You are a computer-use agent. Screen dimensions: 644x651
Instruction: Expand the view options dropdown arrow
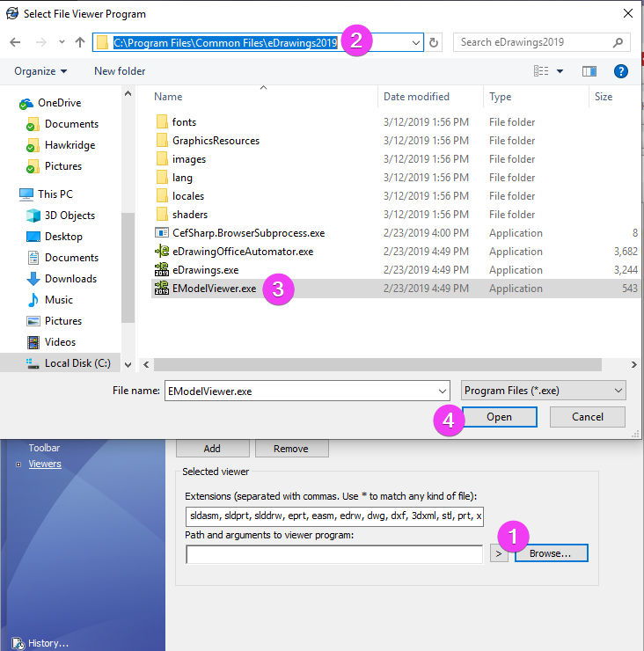[560, 71]
